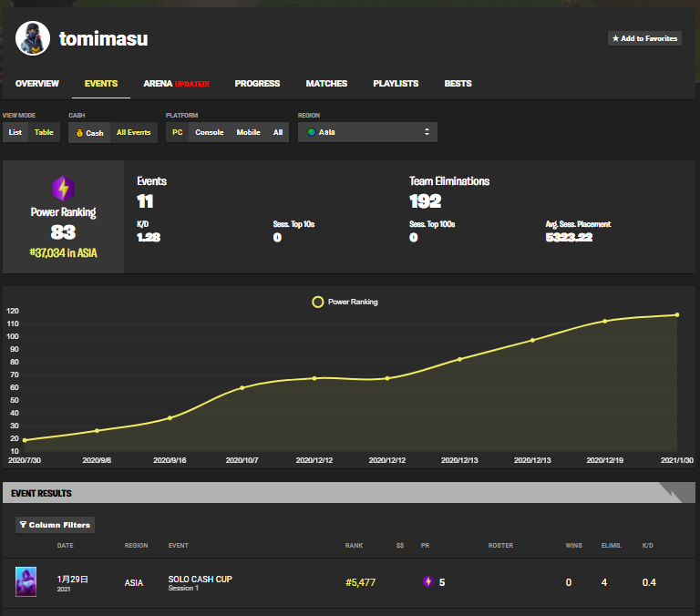Click the Team Eliminations value 192
The image size is (700, 616).
pyautogui.click(x=425, y=201)
